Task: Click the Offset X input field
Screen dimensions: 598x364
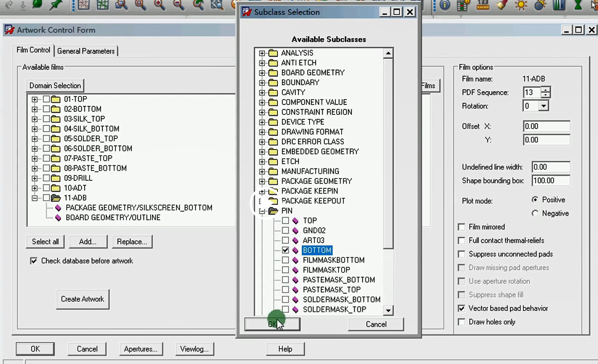Action: pos(547,126)
